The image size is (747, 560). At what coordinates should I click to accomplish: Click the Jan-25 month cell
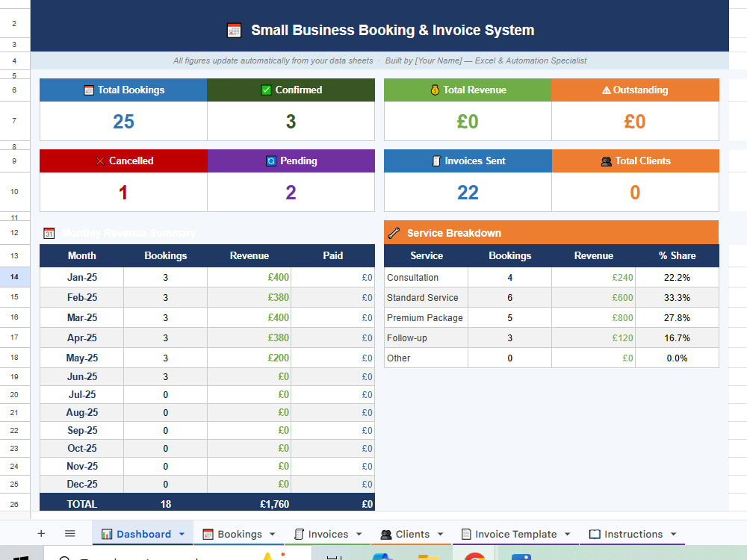click(x=81, y=277)
